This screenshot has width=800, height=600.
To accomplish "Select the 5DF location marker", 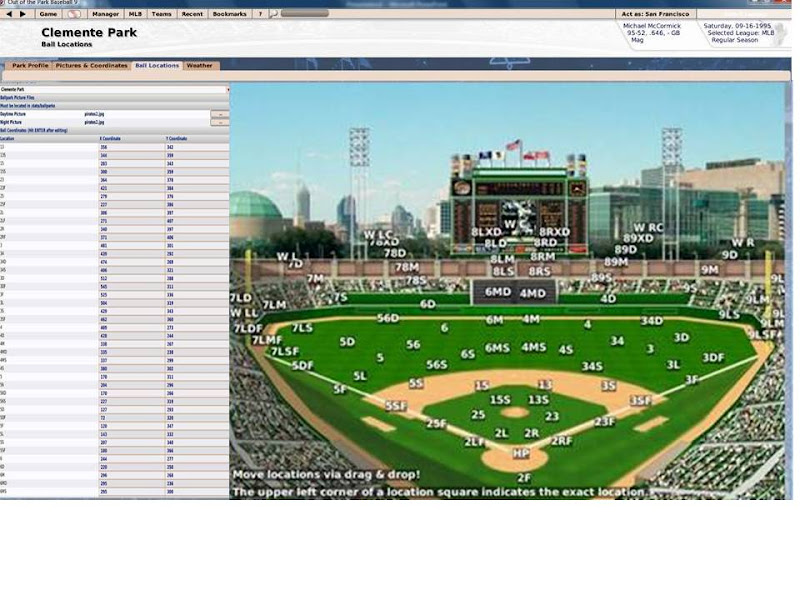I will click(x=303, y=365).
